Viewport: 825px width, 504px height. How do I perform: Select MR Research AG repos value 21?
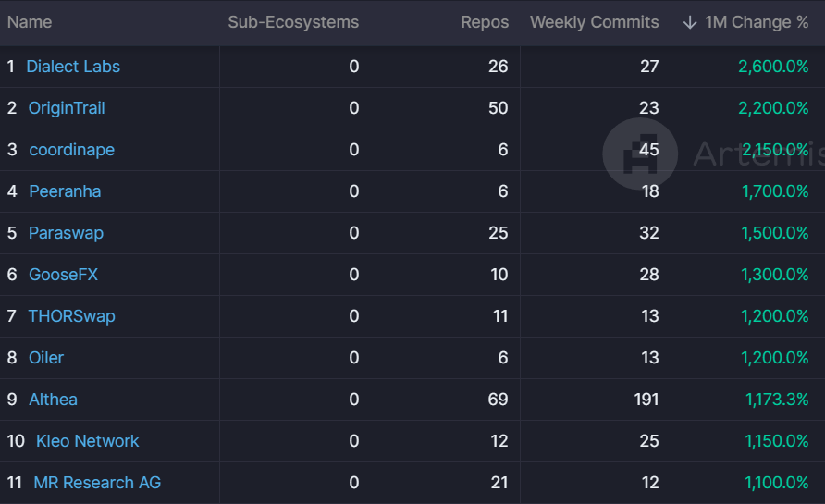pyautogui.click(x=499, y=482)
